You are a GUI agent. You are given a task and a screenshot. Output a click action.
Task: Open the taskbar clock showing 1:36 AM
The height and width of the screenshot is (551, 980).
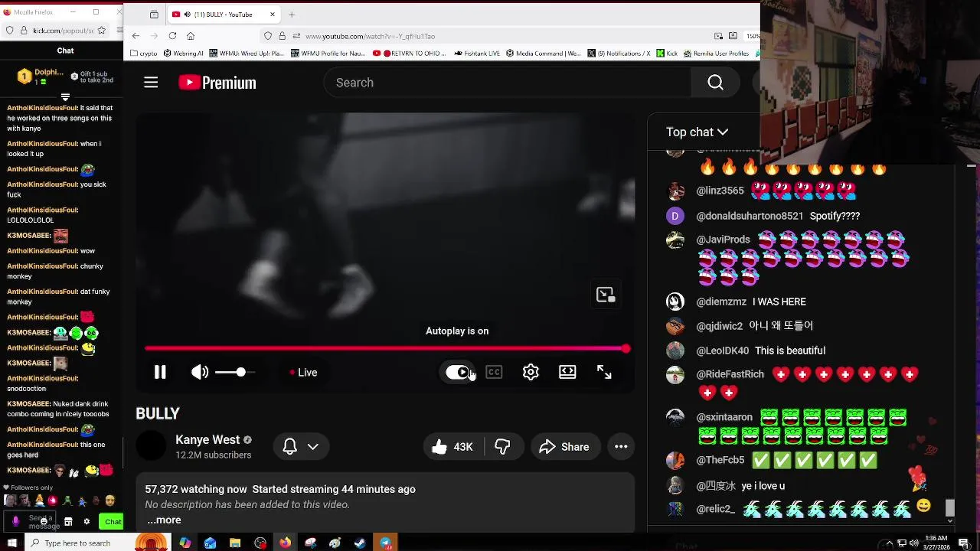(936, 543)
